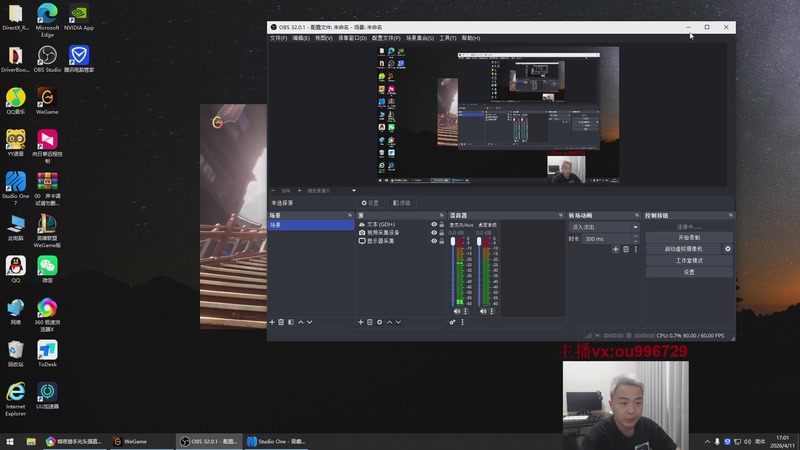
Task: Zoom in preview with plus icon
Action: tap(299, 191)
